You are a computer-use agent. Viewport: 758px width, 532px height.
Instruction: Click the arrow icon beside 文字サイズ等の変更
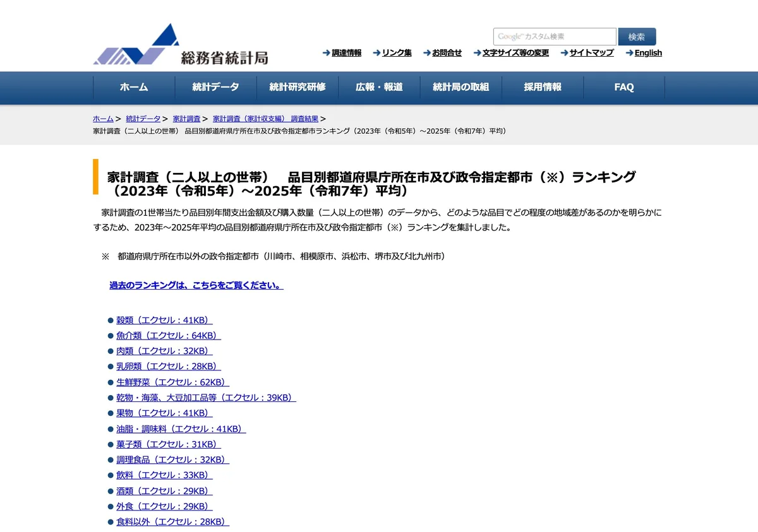point(477,53)
